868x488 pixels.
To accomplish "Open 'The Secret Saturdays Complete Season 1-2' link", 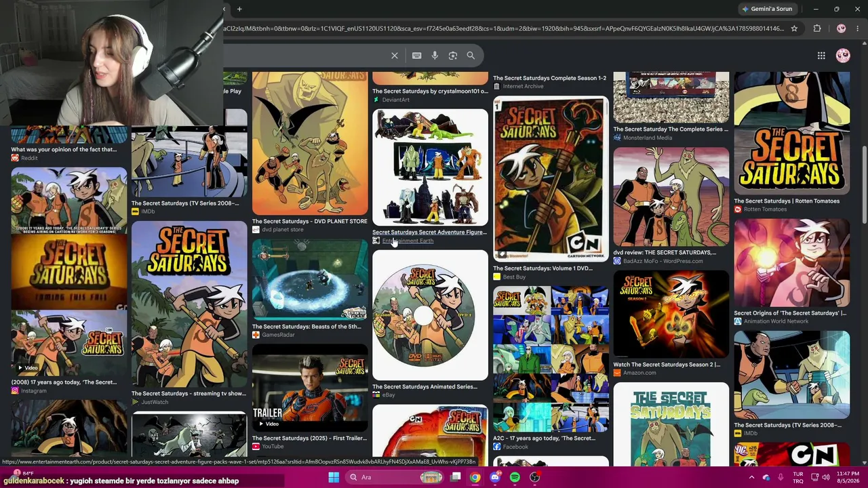I will (x=549, y=78).
